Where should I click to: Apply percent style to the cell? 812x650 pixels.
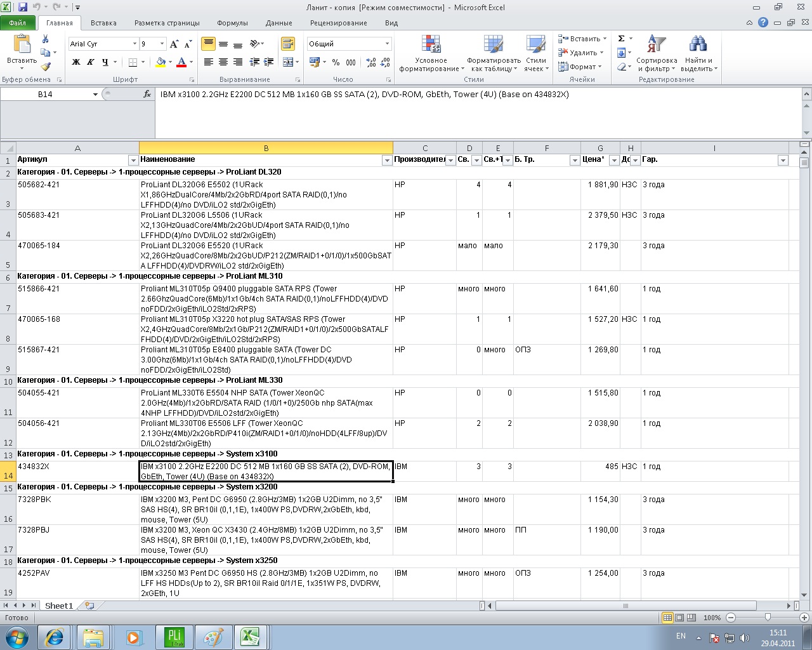coord(336,62)
